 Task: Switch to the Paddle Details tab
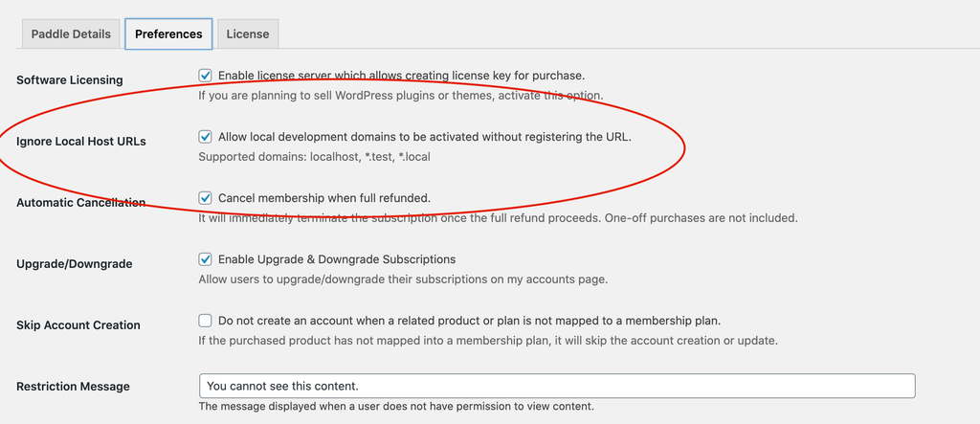[x=71, y=33]
